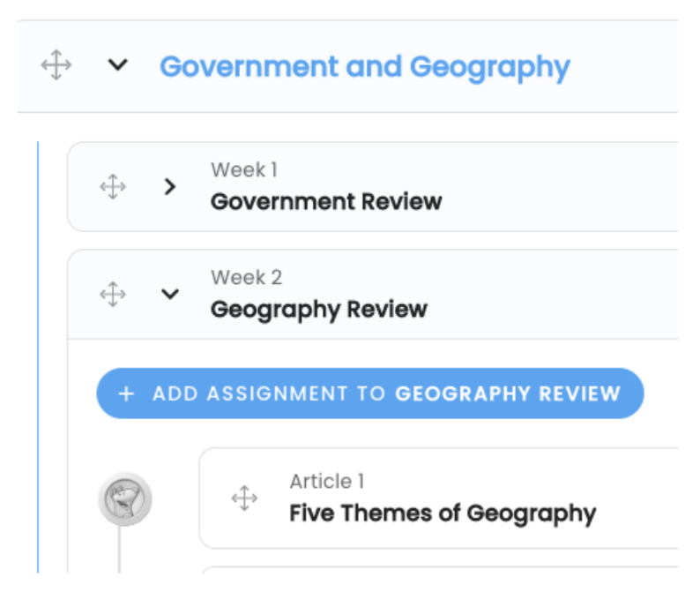Click the Week 2 label text
Screen dimensions: 700x607
[247, 278]
